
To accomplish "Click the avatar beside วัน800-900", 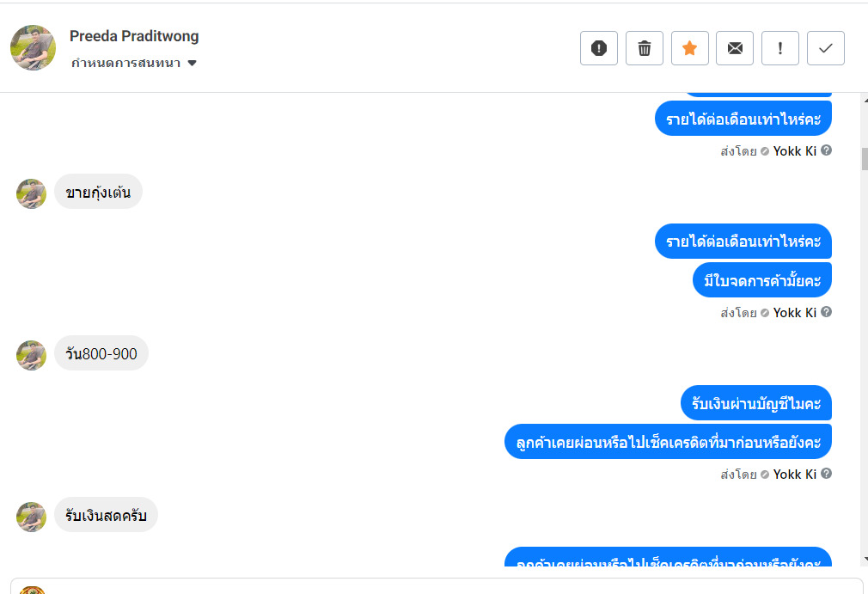I will tap(31, 355).
